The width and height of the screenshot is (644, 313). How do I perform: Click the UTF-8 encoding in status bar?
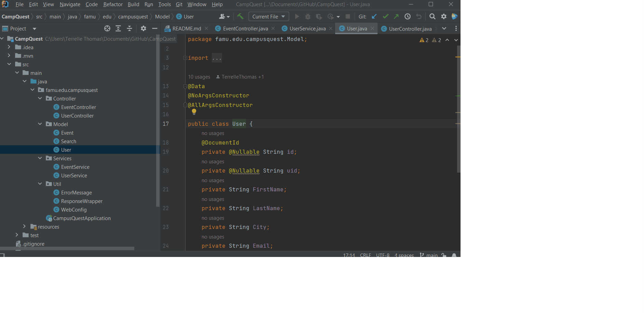click(383, 255)
